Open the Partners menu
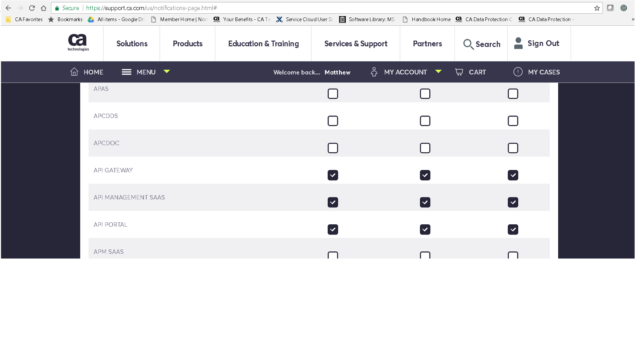The width and height of the screenshot is (644, 346). [428, 44]
